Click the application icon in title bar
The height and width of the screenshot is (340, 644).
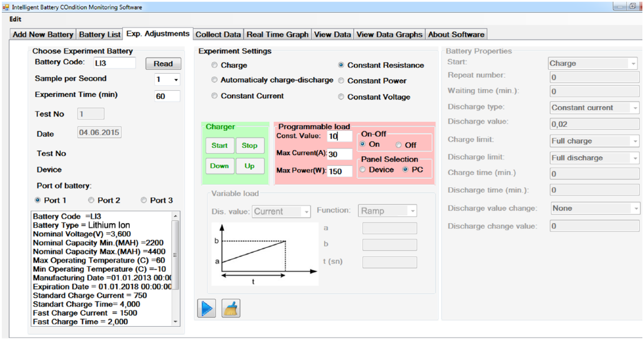(x=6, y=7)
